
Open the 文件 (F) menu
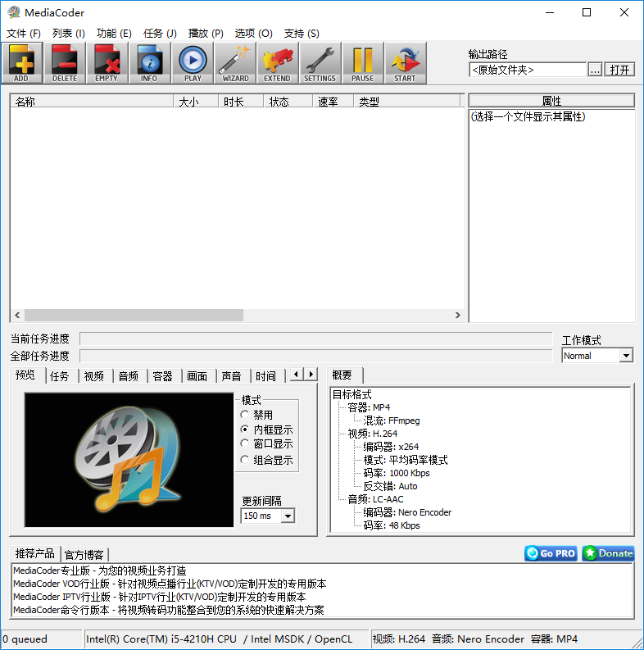(24, 33)
